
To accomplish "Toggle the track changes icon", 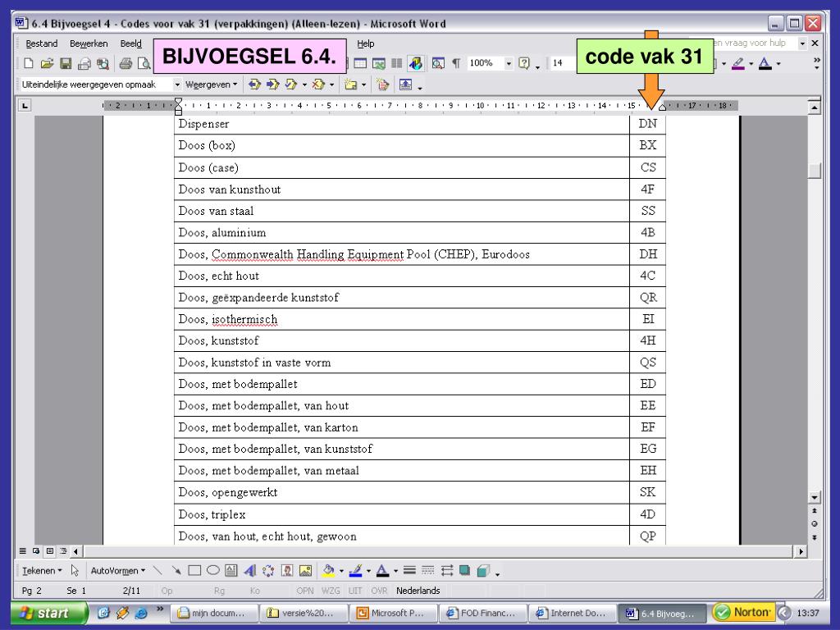I will [x=382, y=84].
